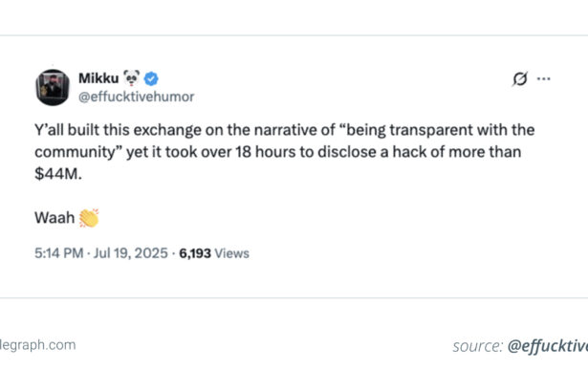The image size is (588, 392).
Task: Open the Grok slashed-circle icon
Action: tap(519, 79)
